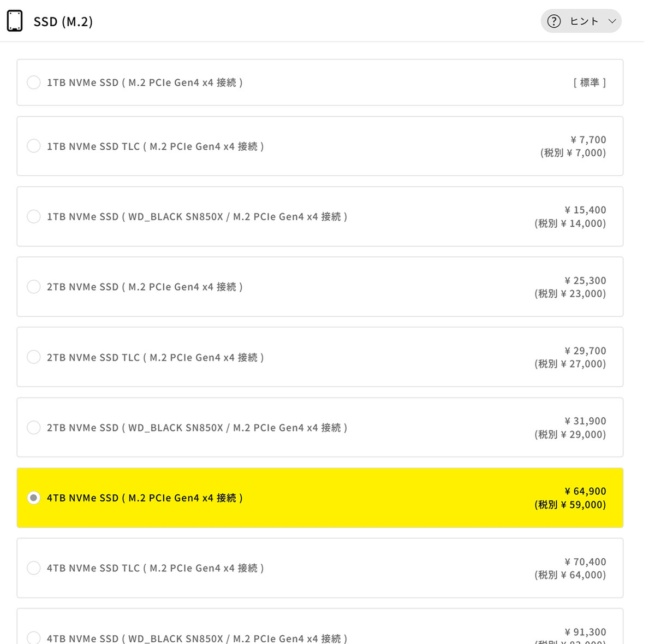Click the ¥ 25,300 price text
The height and width of the screenshot is (644, 655).
coord(585,281)
